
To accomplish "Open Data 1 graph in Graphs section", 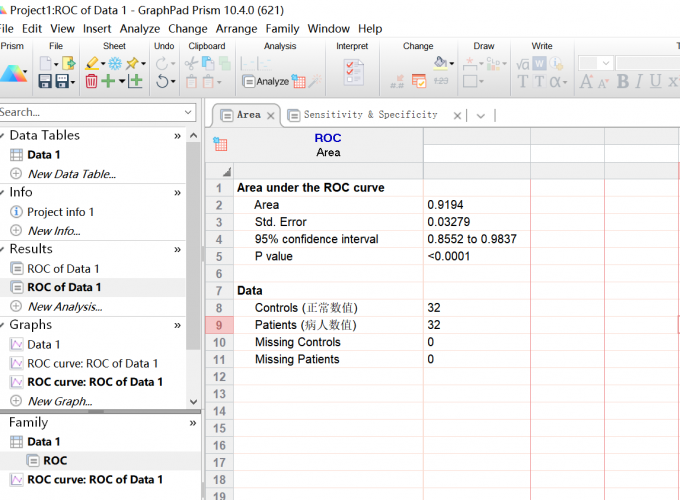I will [44, 344].
